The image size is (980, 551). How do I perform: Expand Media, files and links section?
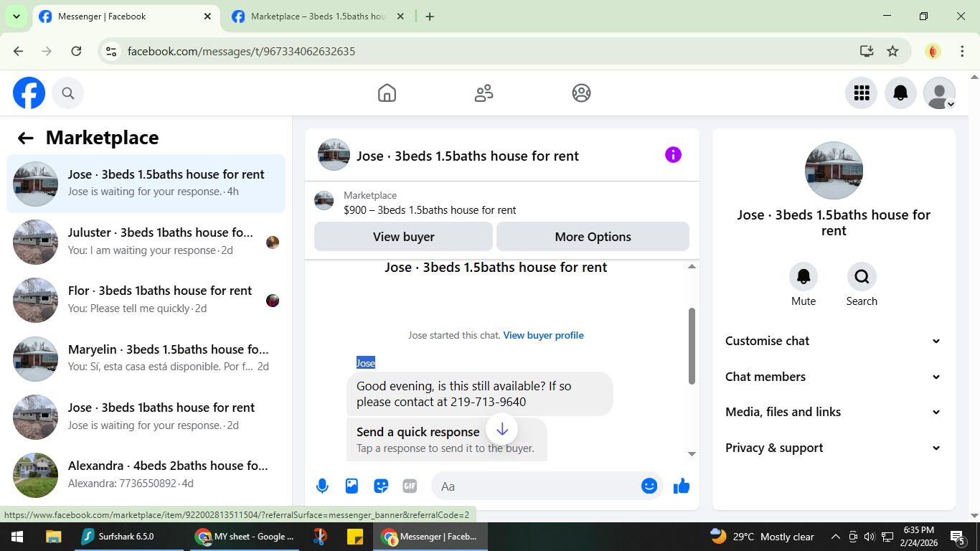(x=834, y=412)
